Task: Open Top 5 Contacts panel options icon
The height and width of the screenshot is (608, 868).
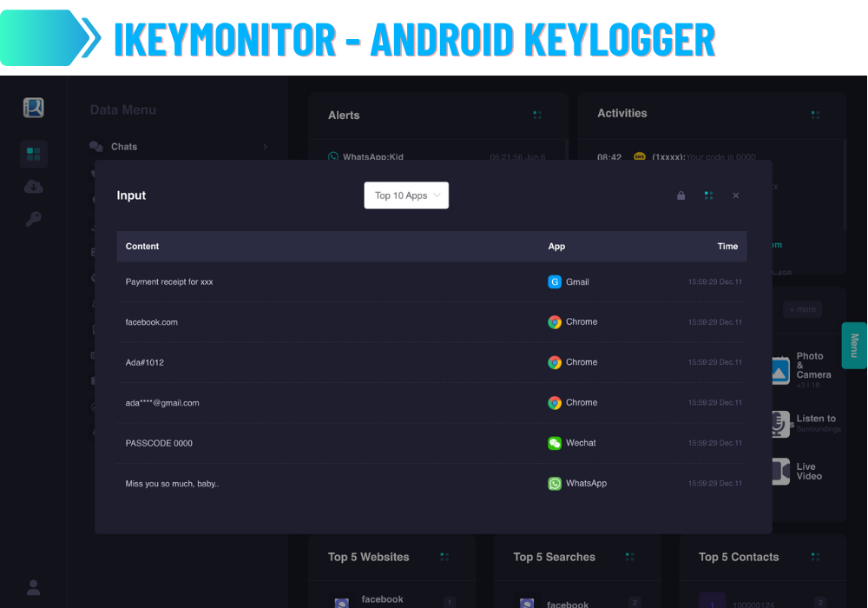Action: tap(815, 557)
